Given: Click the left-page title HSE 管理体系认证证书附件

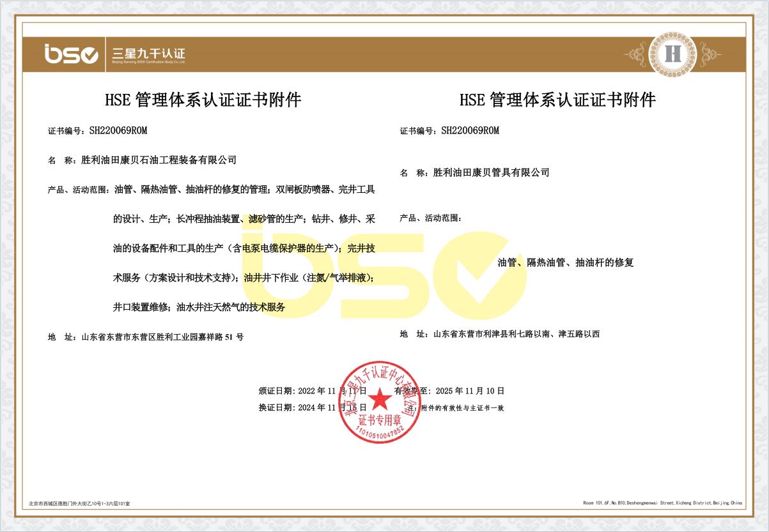Looking at the screenshot, I should pos(203,100).
